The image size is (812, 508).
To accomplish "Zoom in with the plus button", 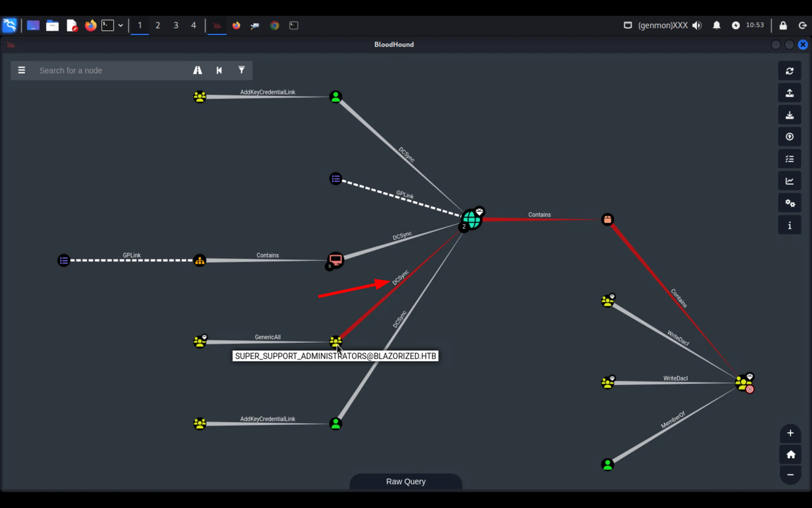I will tap(790, 433).
